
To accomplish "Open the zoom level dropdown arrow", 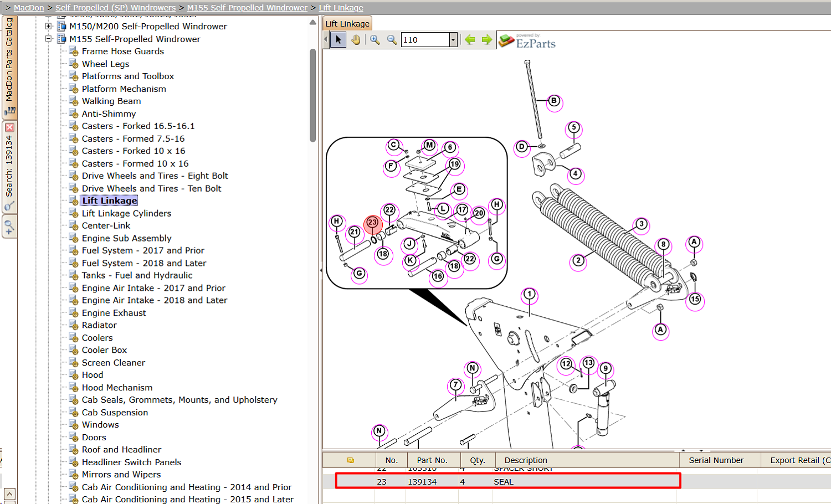I will pos(453,40).
